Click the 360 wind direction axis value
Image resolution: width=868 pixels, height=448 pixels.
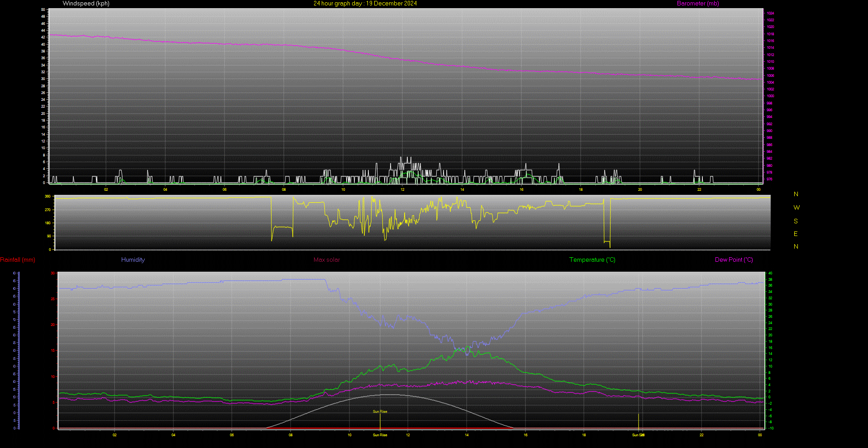tap(48, 197)
